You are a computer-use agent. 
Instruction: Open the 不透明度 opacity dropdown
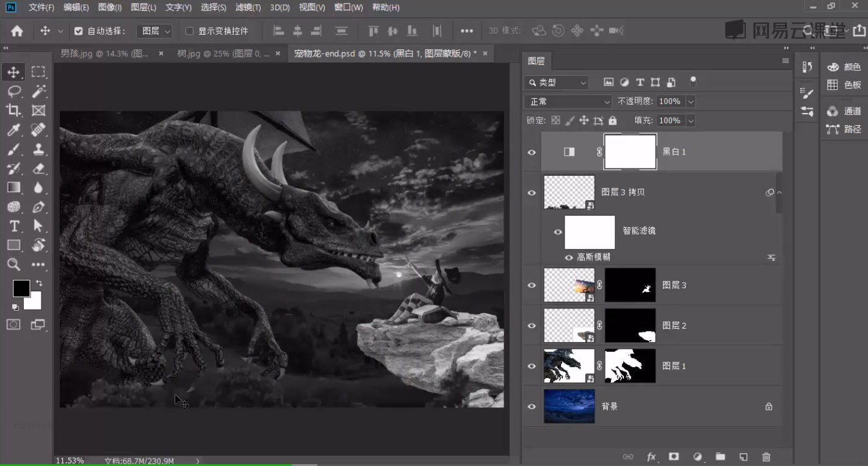coord(690,101)
